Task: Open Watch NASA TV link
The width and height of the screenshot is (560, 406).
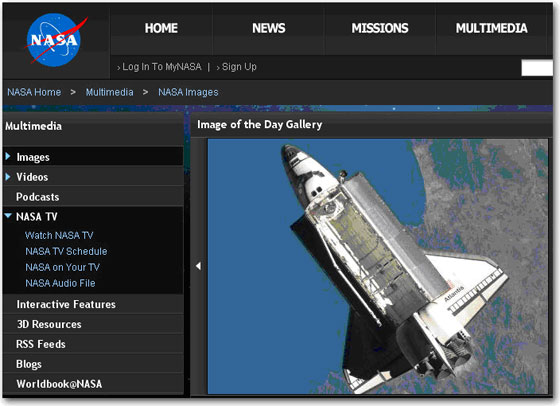Action: click(59, 235)
